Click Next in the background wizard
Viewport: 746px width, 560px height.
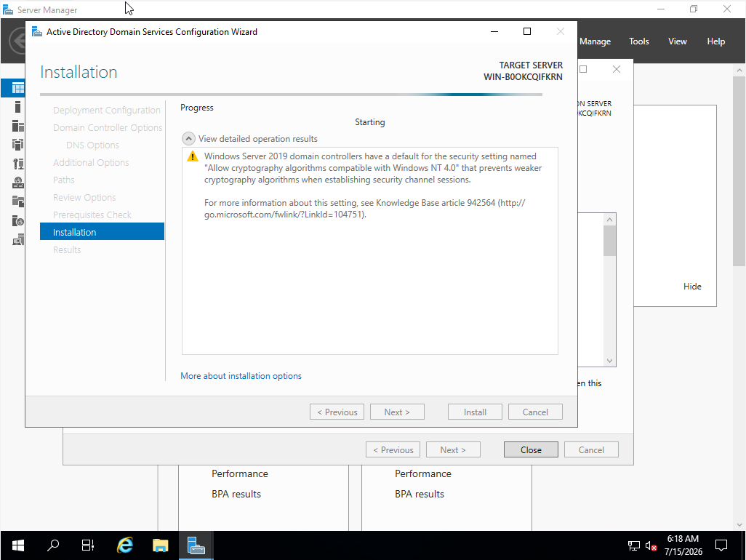point(454,450)
